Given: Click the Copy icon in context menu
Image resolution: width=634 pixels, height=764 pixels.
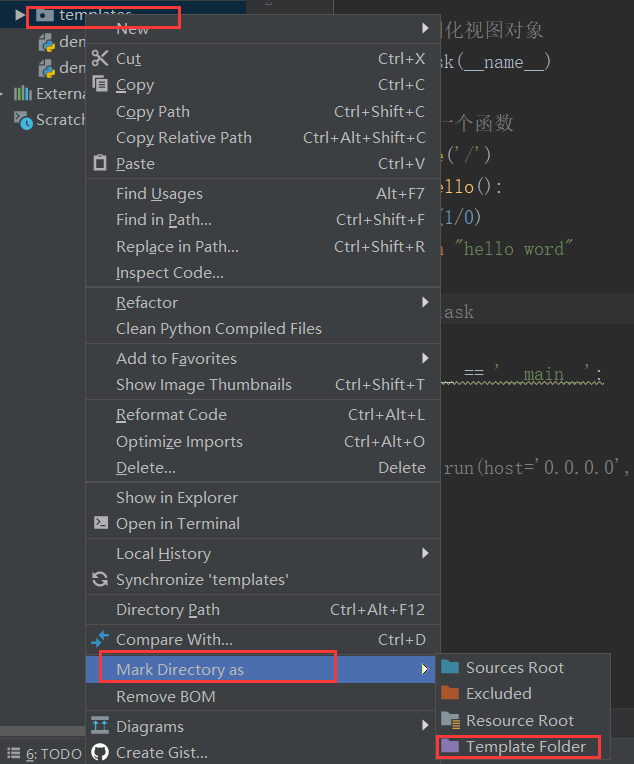Looking at the screenshot, I should 100,84.
